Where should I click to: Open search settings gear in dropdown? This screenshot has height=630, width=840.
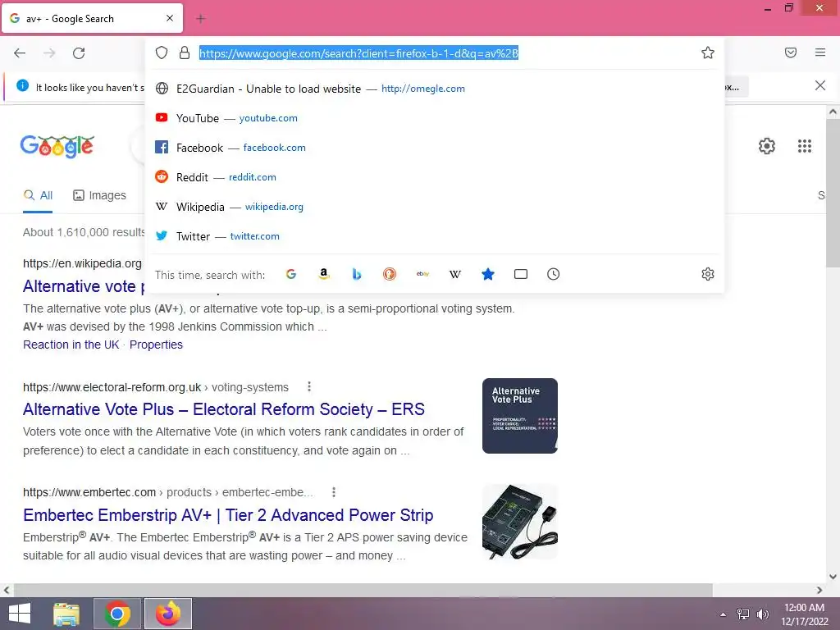(708, 274)
